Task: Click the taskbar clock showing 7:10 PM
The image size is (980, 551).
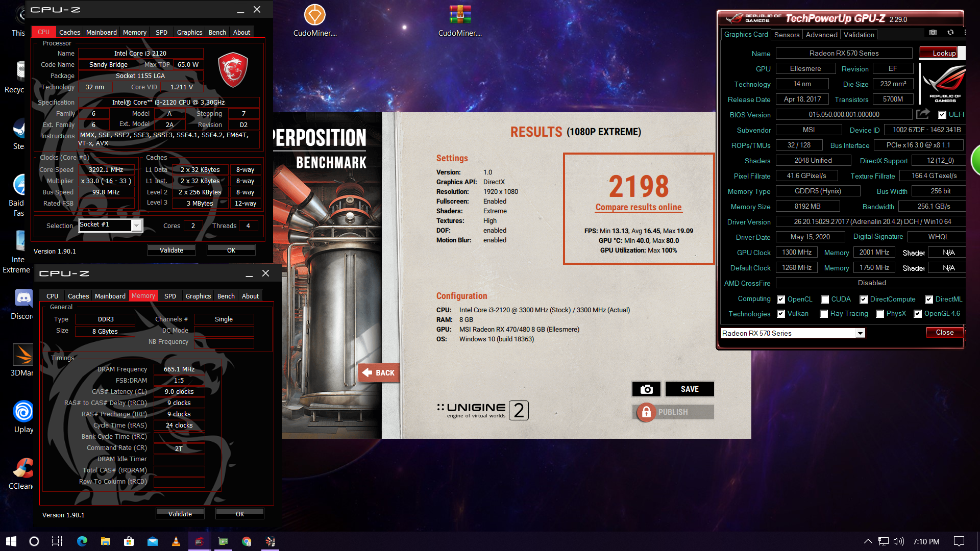Action: point(926,541)
